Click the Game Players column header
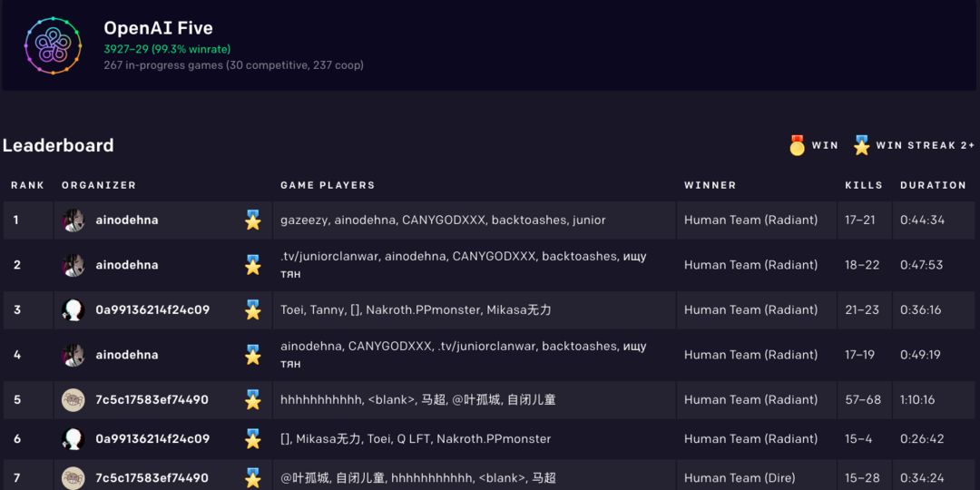The width and height of the screenshot is (980, 490). 328,185
